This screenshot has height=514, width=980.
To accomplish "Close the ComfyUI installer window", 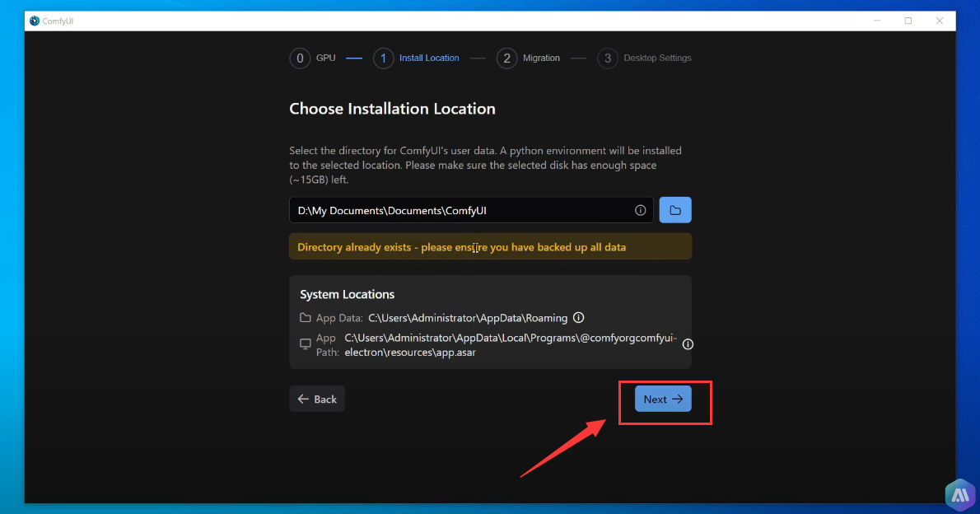I will [x=940, y=21].
